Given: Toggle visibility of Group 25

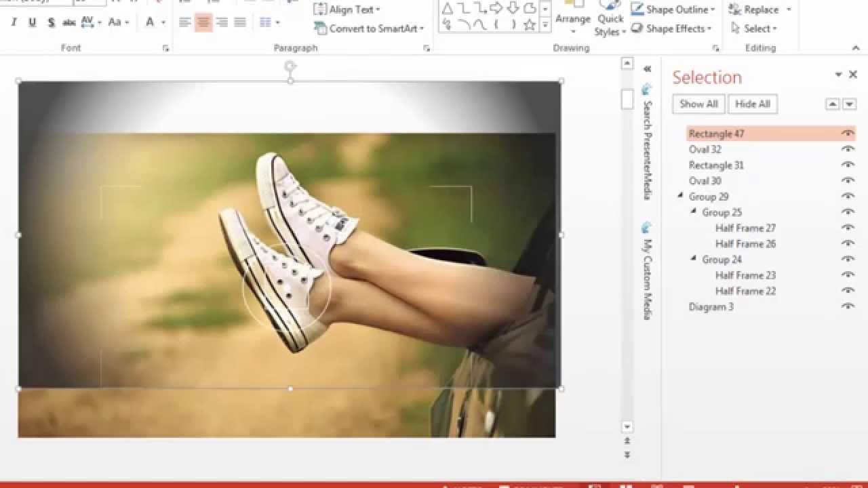Looking at the screenshot, I should tap(848, 212).
